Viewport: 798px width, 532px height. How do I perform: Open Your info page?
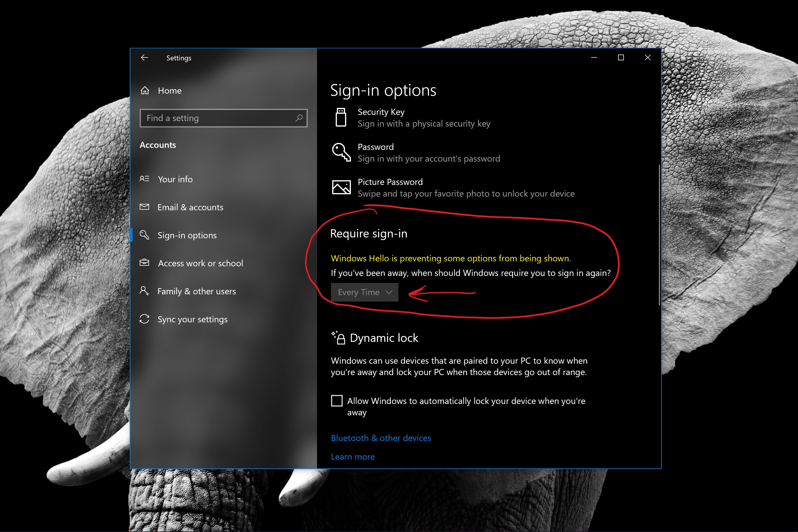pos(175,179)
